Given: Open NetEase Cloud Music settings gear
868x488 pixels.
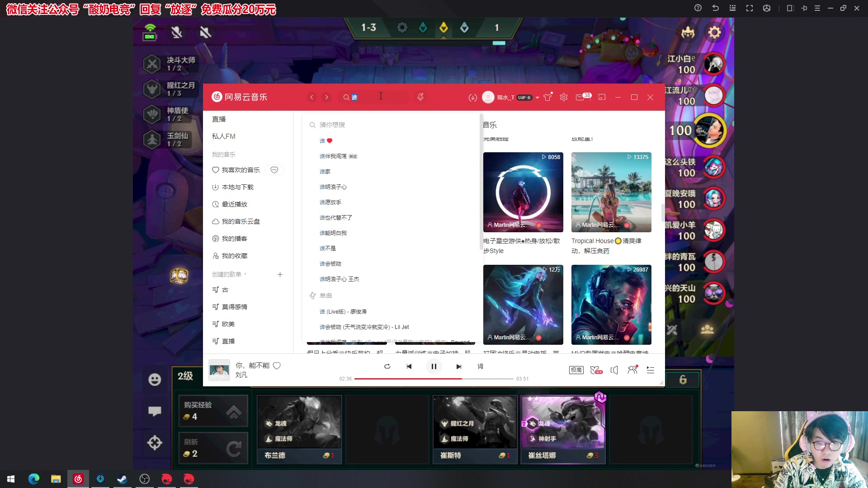Looking at the screenshot, I should pyautogui.click(x=564, y=97).
